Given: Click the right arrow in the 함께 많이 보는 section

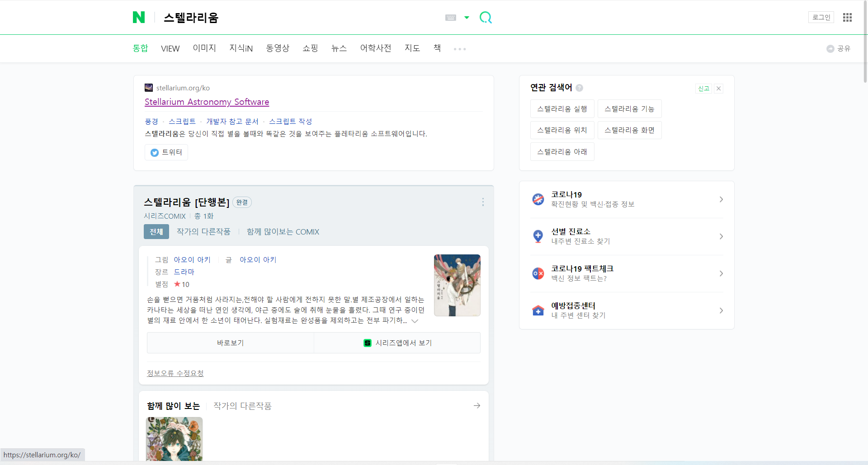Looking at the screenshot, I should tap(477, 406).
